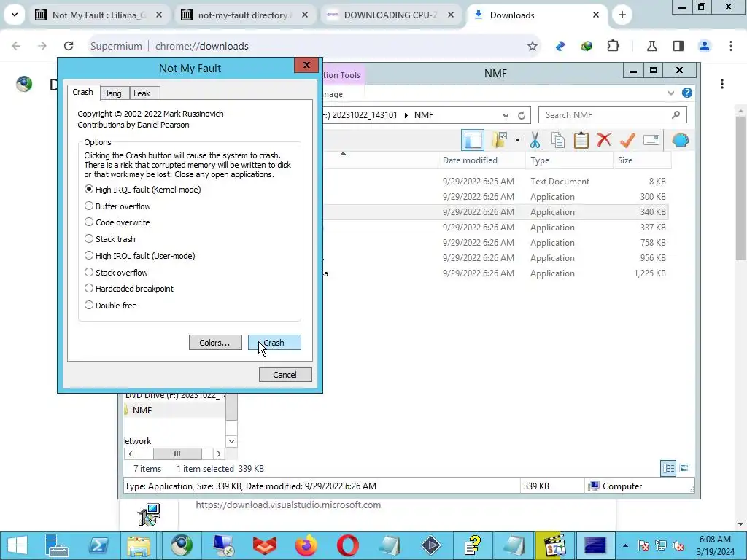Click the navigation pane scroll left arrow
Screen dimensions: 747x560
click(130, 454)
